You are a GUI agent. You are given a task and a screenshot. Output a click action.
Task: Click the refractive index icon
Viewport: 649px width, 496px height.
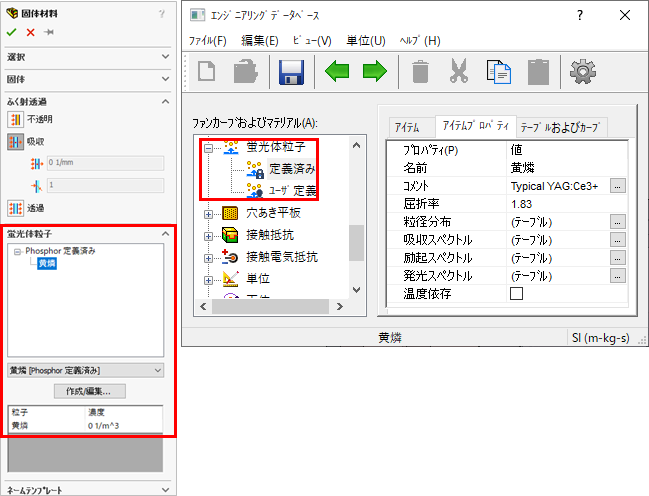37,186
